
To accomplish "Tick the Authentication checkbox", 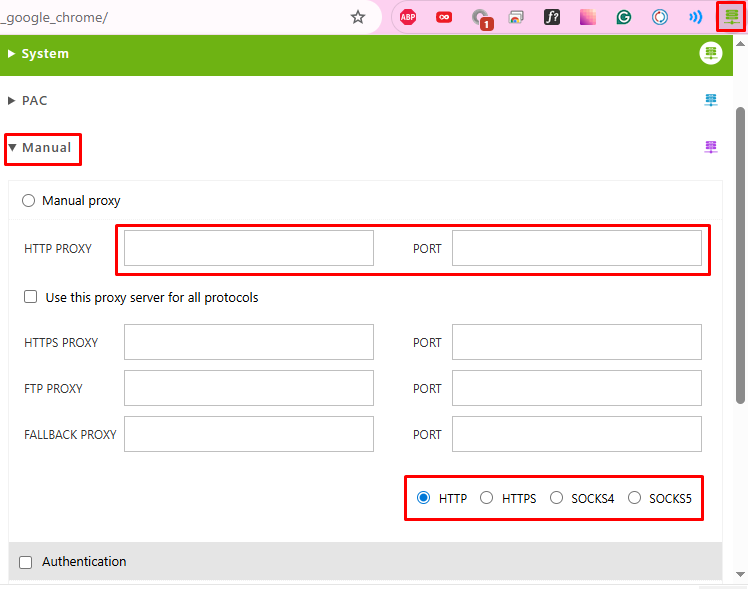I will pos(26,562).
